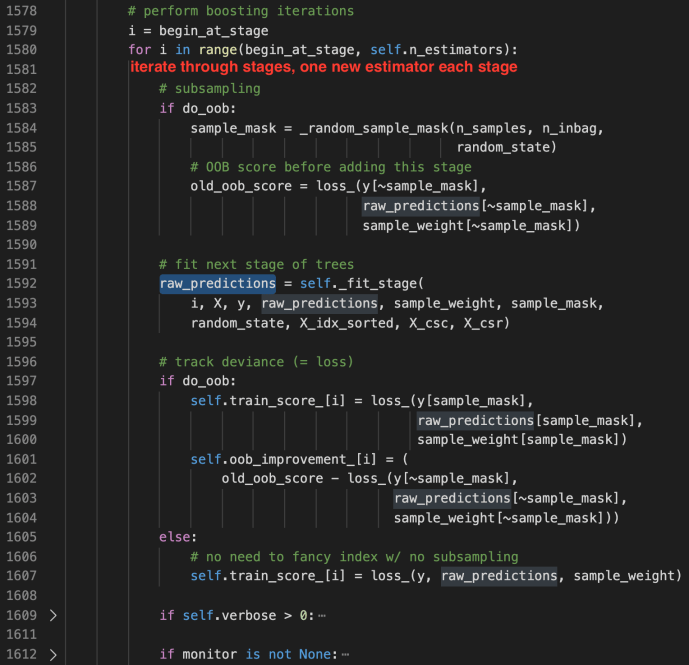Click 'old_oob_score' on line 1602
Image resolution: width=689 pixels, height=665 pixels.
(272, 479)
